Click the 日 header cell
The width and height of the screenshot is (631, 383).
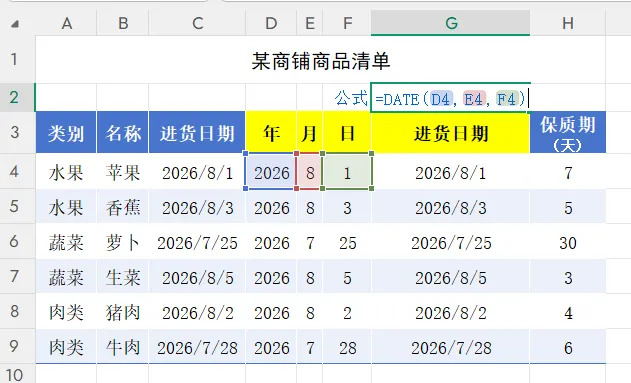tap(347, 133)
